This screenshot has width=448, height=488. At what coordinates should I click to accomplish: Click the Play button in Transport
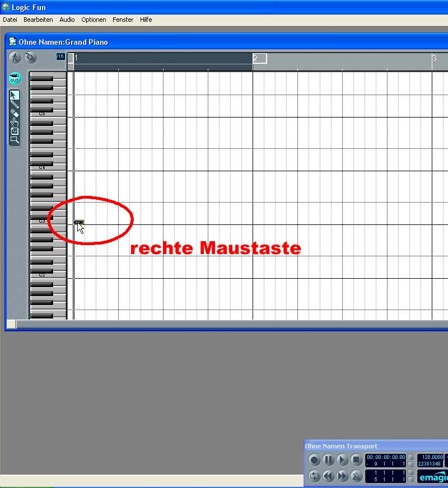[x=342, y=459]
